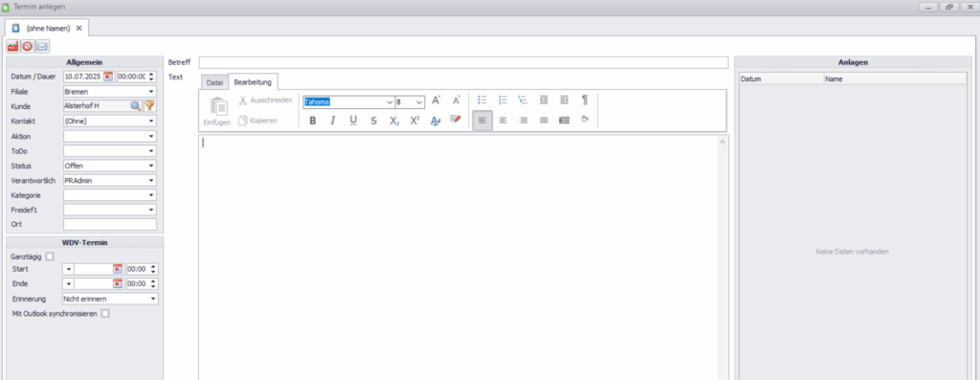
Task: Decrease paragraph indent
Action: tap(544, 100)
